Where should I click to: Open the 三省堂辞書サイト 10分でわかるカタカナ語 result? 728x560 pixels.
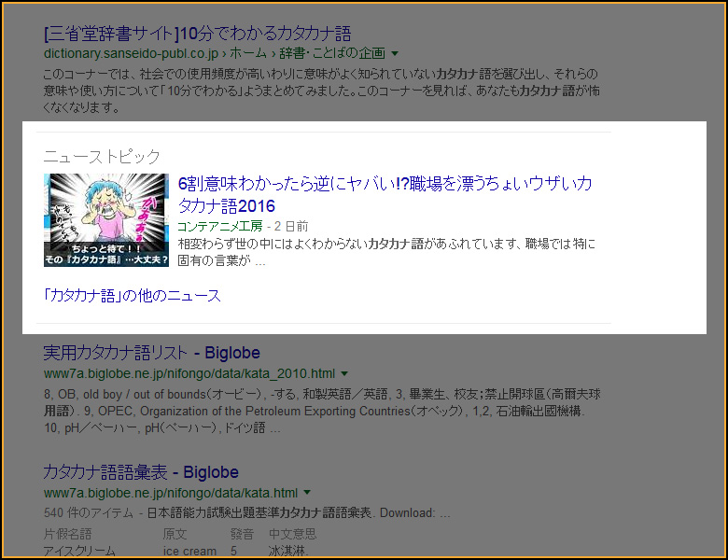[x=197, y=34]
